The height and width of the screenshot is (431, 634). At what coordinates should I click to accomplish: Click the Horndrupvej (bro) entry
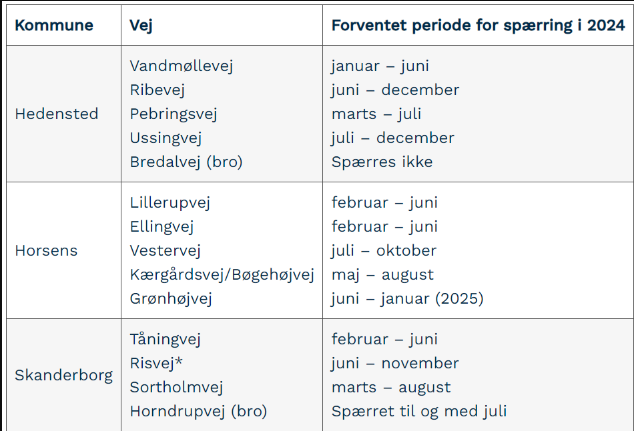(x=198, y=411)
